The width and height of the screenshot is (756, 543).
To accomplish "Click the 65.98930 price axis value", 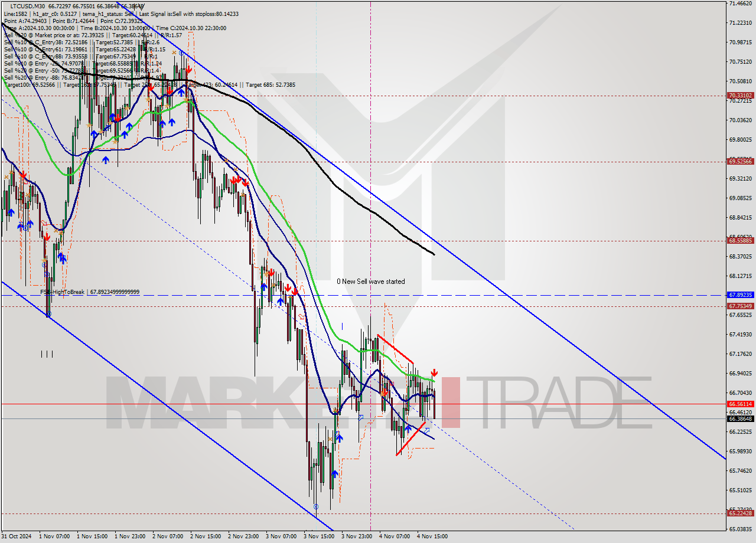I will [x=741, y=452].
